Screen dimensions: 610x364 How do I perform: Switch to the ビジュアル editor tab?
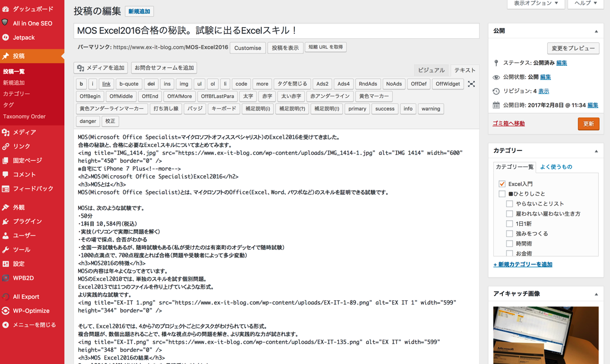(x=431, y=70)
